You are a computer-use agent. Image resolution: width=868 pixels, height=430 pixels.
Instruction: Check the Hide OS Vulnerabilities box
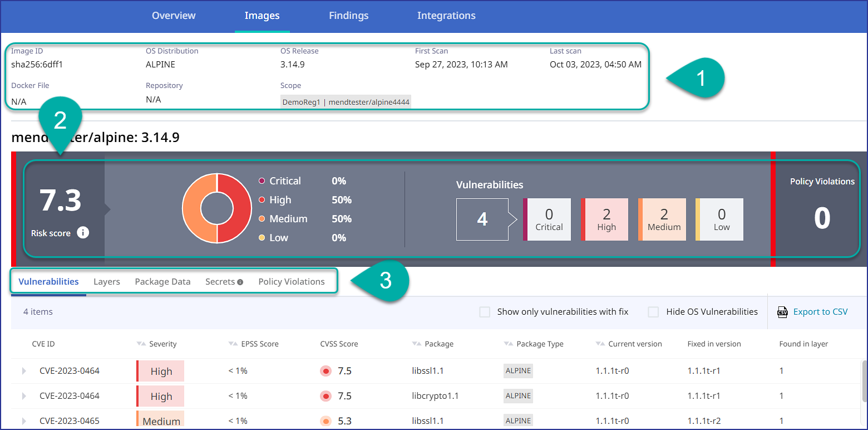(653, 312)
